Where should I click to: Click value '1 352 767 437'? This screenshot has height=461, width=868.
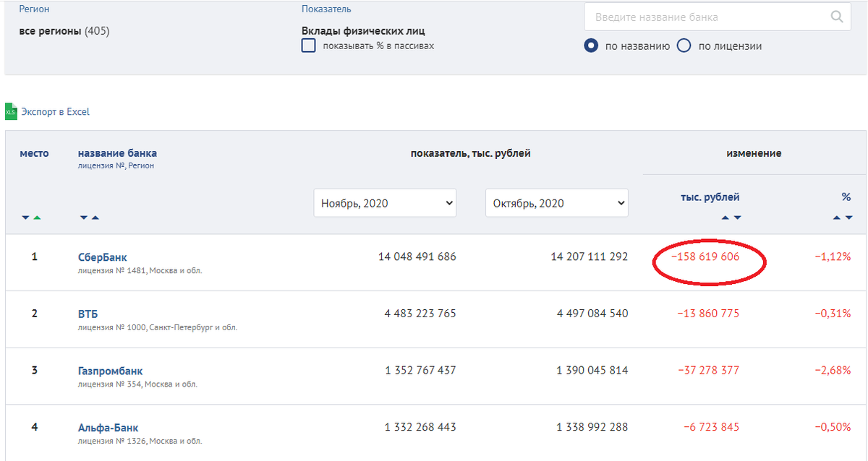420,370
